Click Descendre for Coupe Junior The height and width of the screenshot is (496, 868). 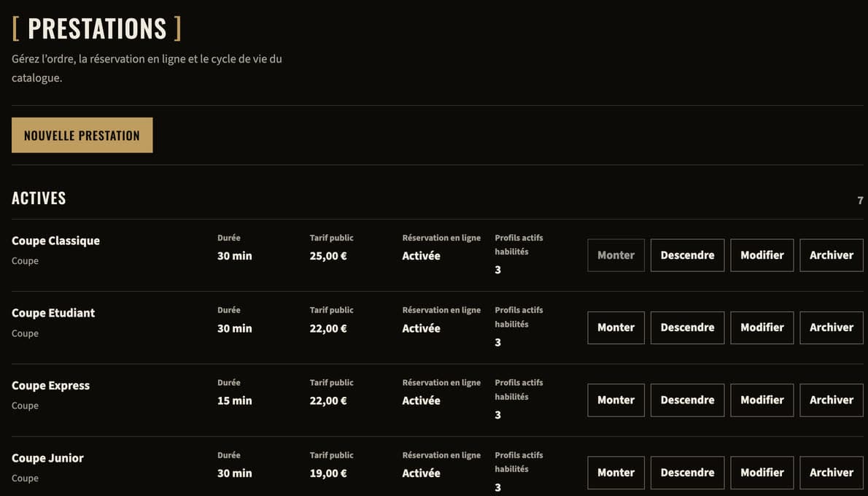(x=688, y=473)
